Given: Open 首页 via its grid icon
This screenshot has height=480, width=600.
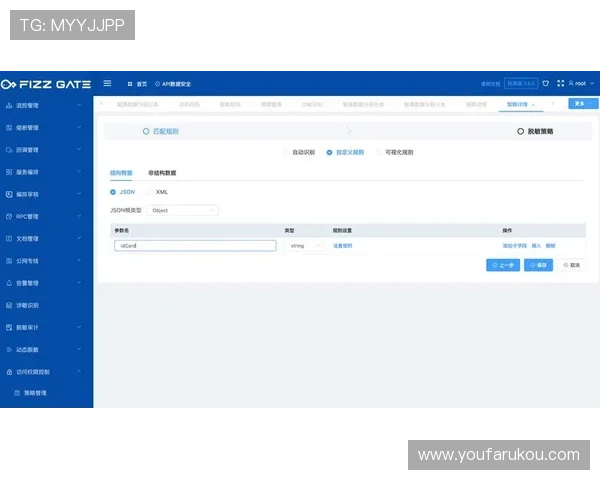Looking at the screenshot, I should click(x=130, y=84).
